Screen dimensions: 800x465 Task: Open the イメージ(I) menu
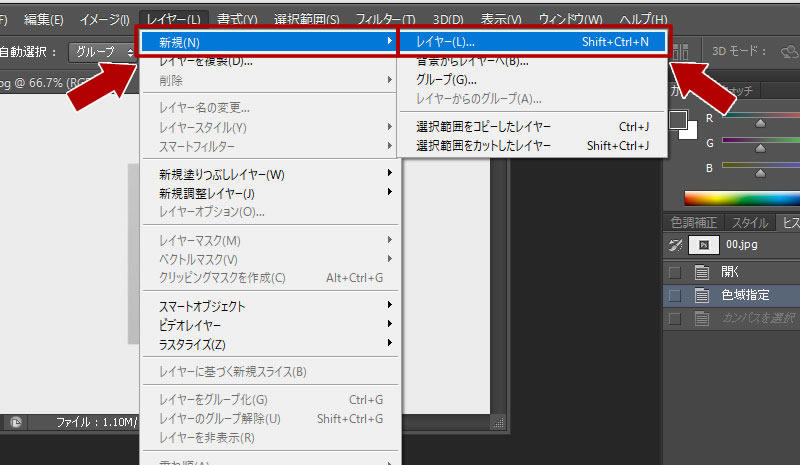105,19
